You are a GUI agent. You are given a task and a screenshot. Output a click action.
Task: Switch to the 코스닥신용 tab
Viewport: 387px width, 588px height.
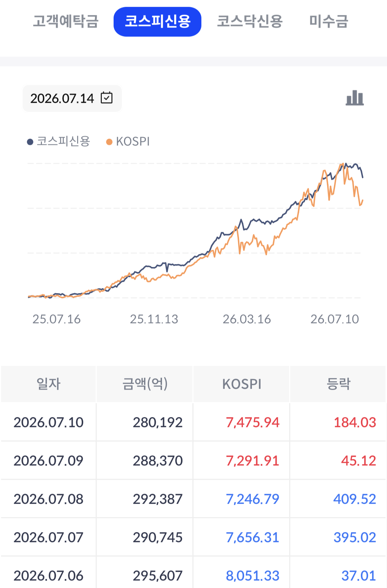250,21
